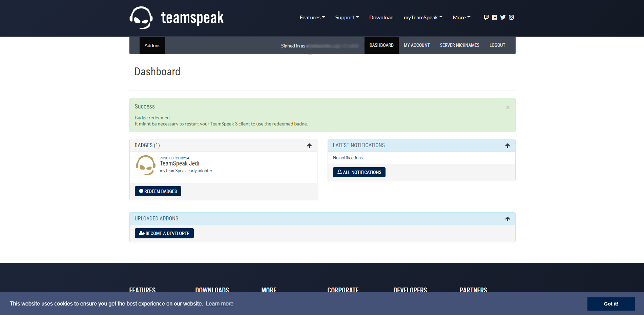Click the TeamSpeak headset logo
644x315 pixels.
click(x=141, y=18)
